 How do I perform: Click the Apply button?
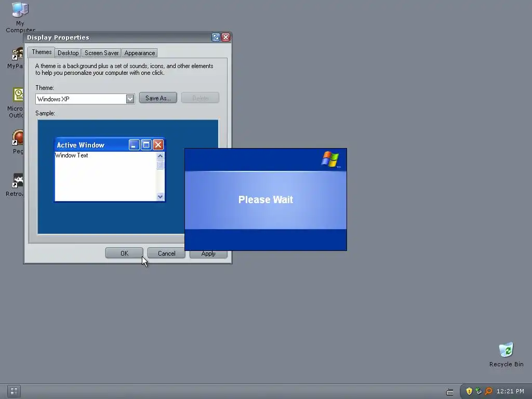[x=208, y=254]
